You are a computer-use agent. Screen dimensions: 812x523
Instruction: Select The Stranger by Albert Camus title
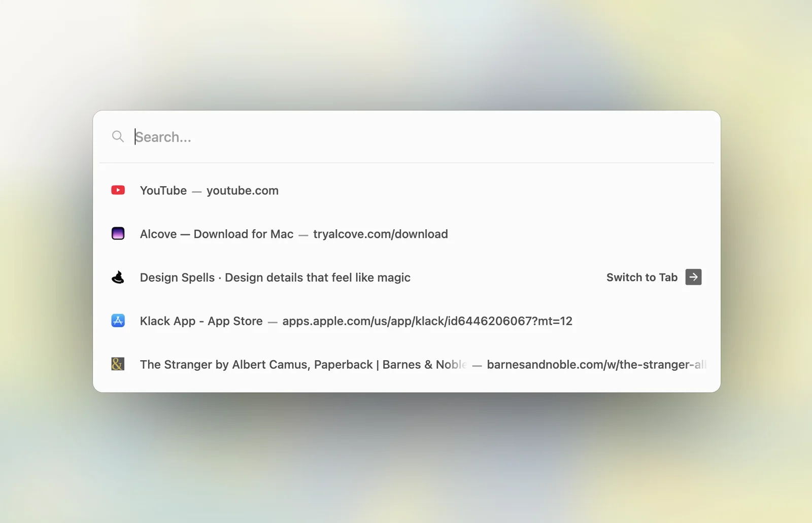pyautogui.click(x=303, y=365)
